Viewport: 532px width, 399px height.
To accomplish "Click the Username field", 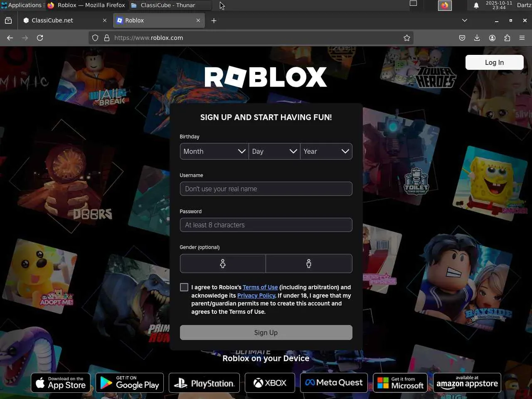I will pos(266,189).
